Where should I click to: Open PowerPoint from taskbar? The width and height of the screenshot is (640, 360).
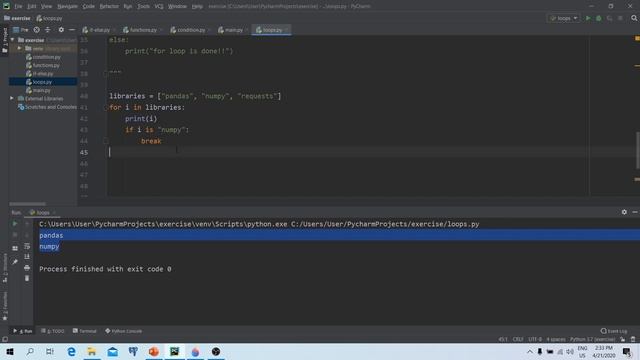pyautogui.click(x=154, y=351)
